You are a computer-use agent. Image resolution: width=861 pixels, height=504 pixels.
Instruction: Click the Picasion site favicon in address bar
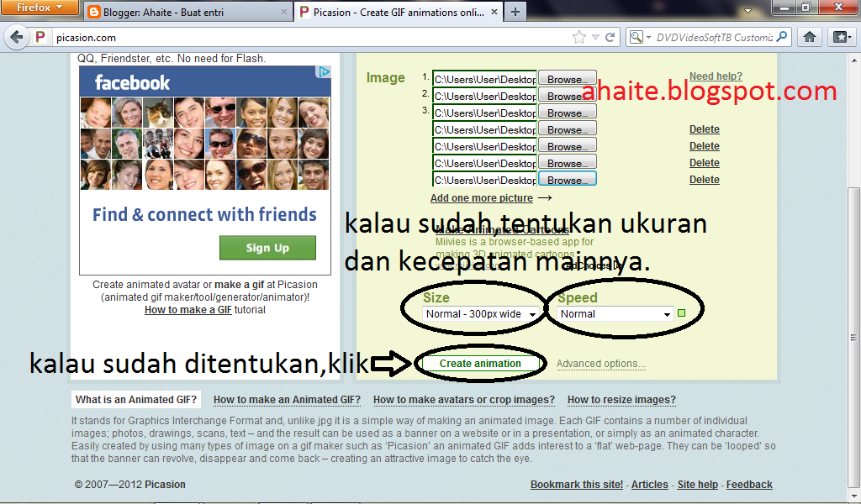click(40, 37)
